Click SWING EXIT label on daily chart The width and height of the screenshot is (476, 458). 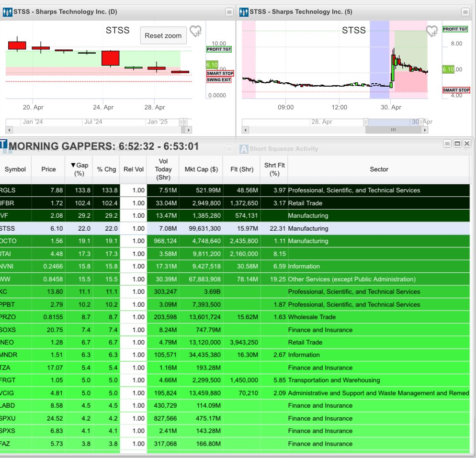(219, 80)
